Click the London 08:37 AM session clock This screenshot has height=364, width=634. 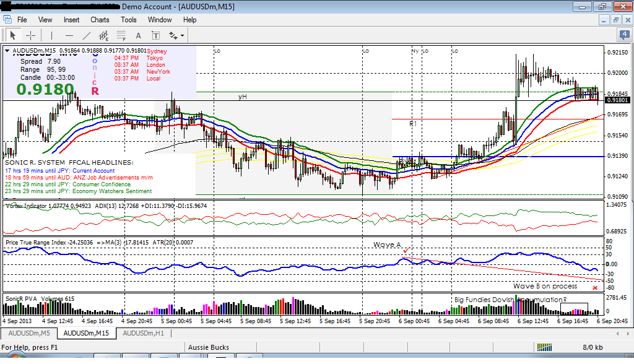[139, 65]
